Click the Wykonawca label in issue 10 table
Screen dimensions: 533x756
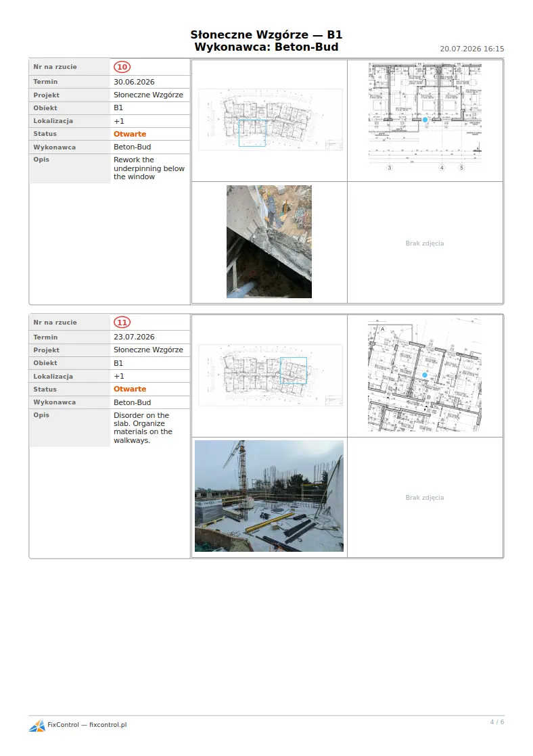tap(55, 147)
